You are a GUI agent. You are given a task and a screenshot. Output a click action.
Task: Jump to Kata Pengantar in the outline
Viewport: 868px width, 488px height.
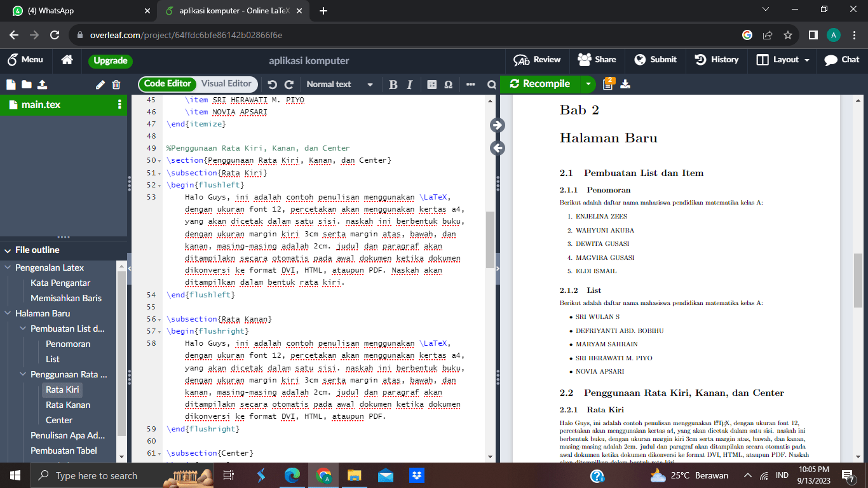(60, 283)
